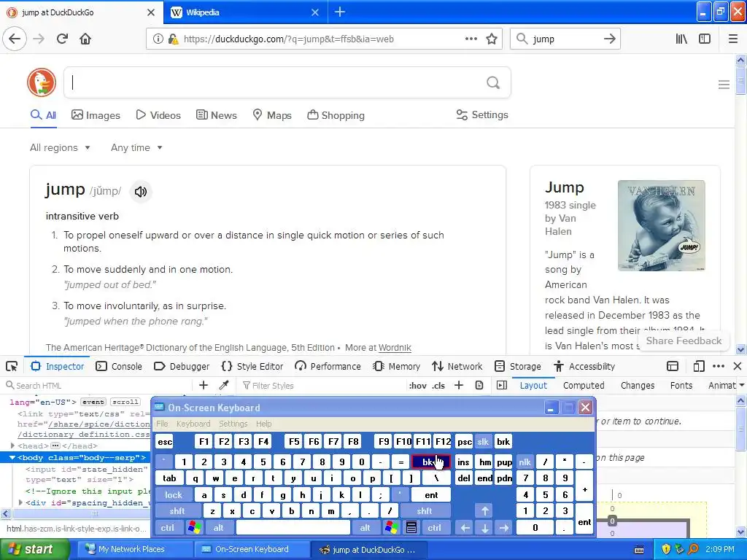Show more inspector sidebar tabs
This screenshot has width=747, height=560.
coord(742,385)
